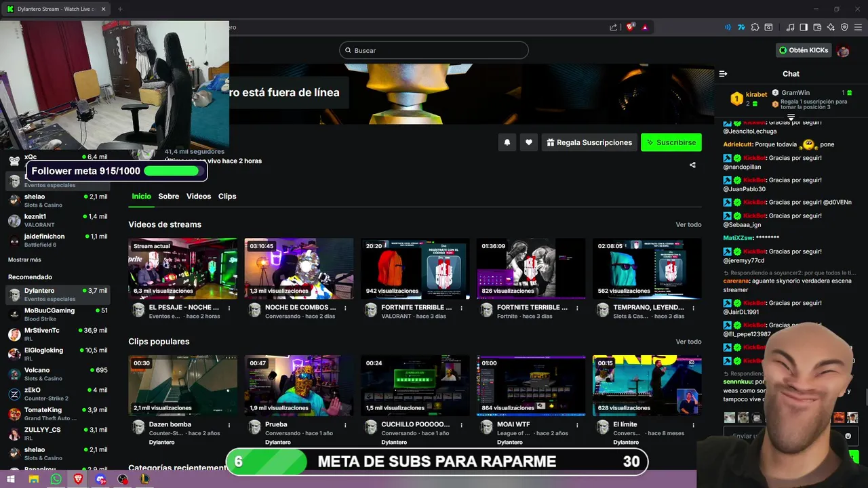Click the browser share page icon
868x488 pixels.
click(614, 27)
